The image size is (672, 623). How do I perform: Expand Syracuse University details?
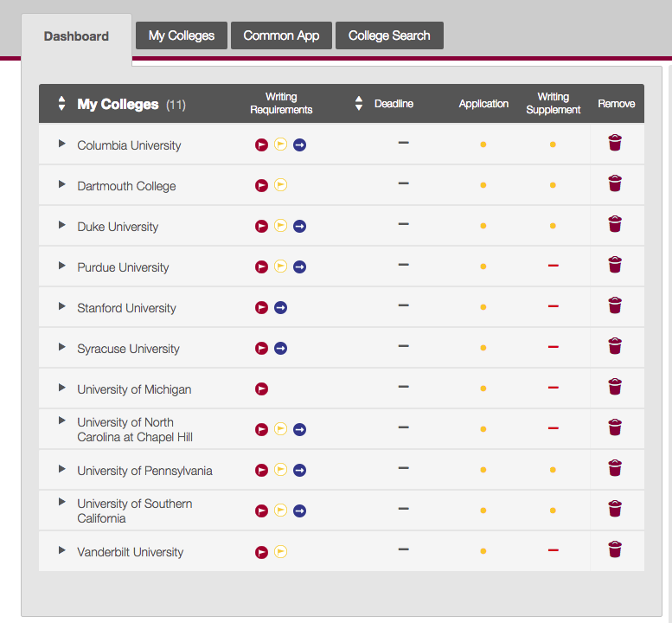pos(62,346)
